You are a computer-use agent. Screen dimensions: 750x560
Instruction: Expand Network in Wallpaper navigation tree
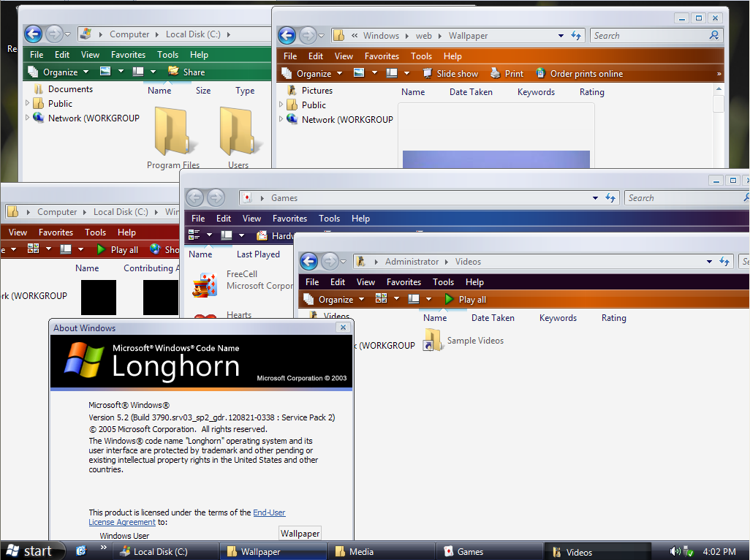(x=281, y=119)
